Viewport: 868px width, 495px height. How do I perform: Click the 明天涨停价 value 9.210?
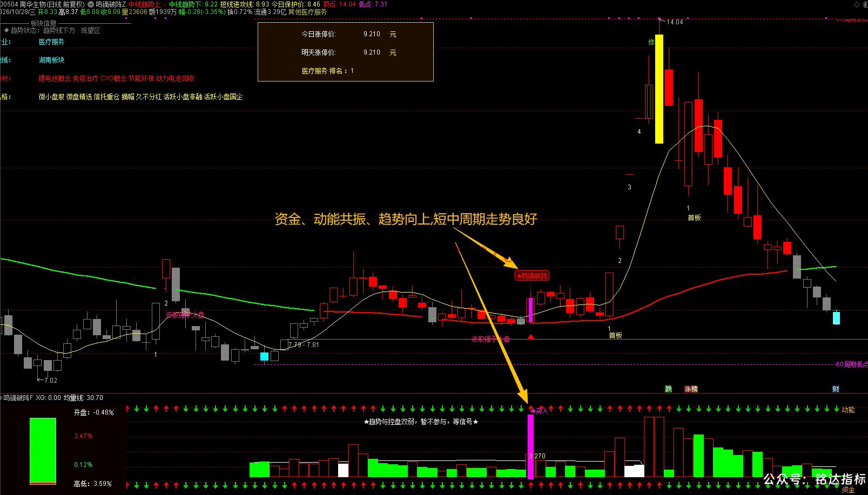click(372, 52)
